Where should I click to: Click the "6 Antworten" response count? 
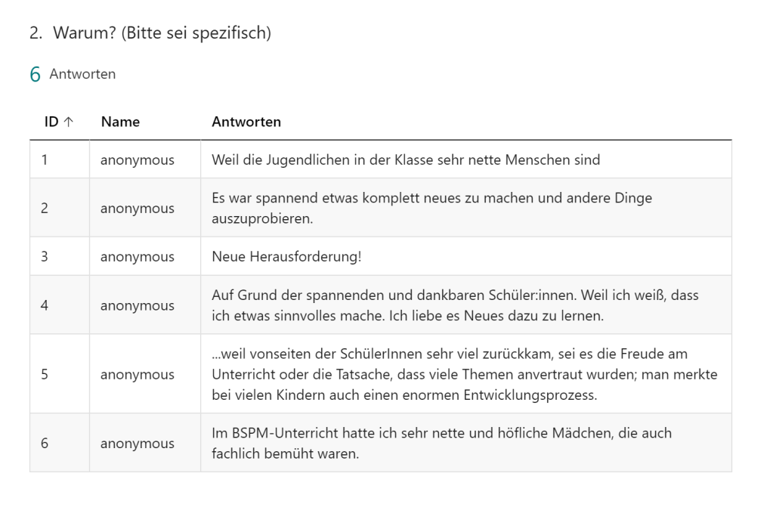[x=73, y=74]
